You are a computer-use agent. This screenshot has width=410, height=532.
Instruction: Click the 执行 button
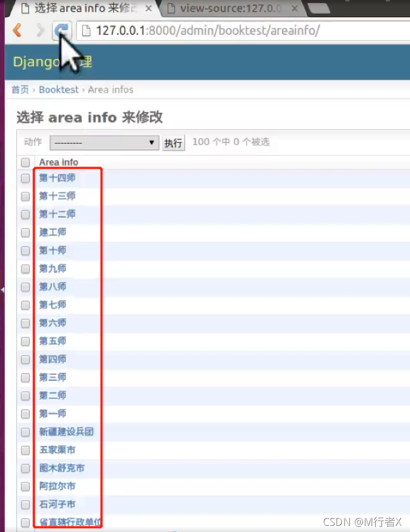pos(173,143)
